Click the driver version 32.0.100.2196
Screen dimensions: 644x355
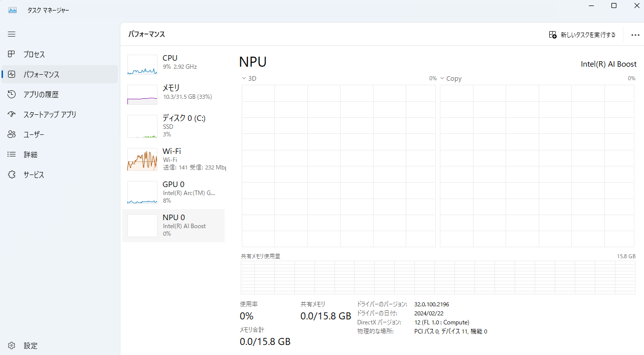pos(431,304)
